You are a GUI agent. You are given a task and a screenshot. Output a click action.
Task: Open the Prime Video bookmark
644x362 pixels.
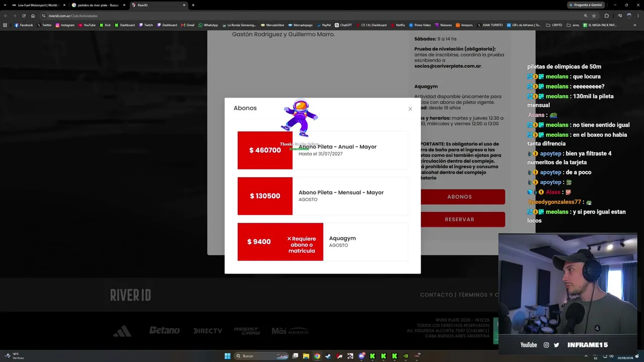pos(420,25)
